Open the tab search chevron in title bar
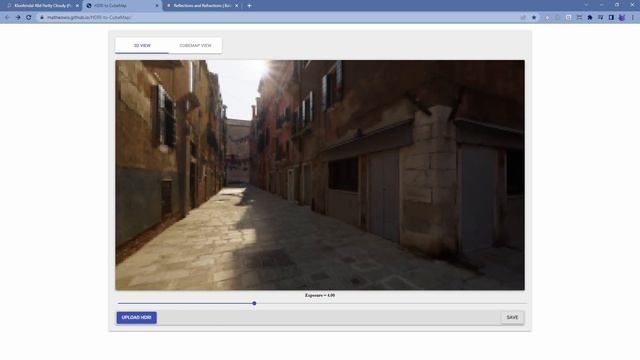Viewport: 640px width, 360px height. pyautogui.click(x=586, y=5)
